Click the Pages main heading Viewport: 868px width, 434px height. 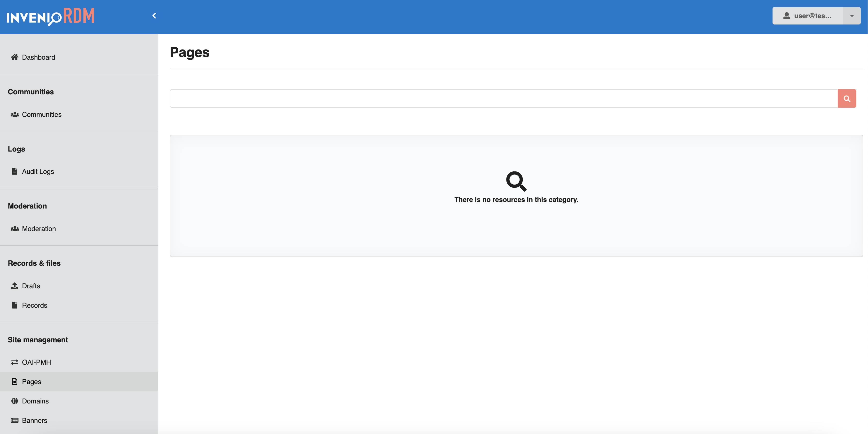tap(189, 53)
